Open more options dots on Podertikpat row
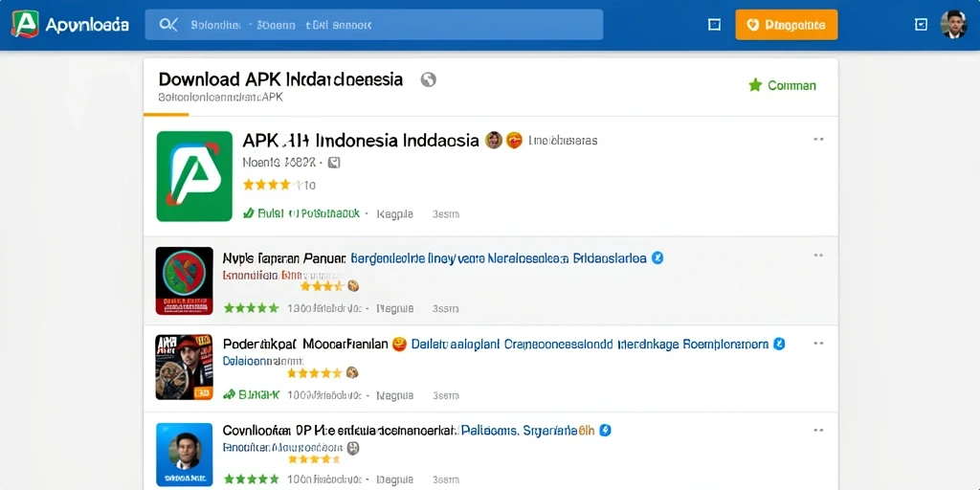This screenshot has height=490, width=980. pos(818,344)
